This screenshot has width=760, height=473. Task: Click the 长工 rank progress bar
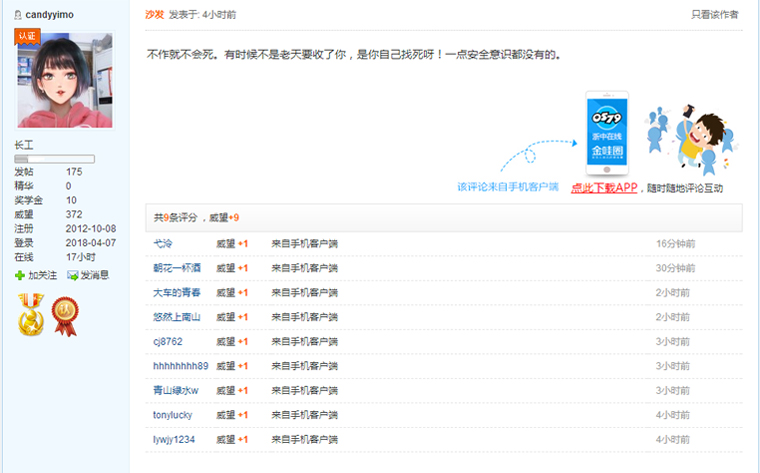54,158
